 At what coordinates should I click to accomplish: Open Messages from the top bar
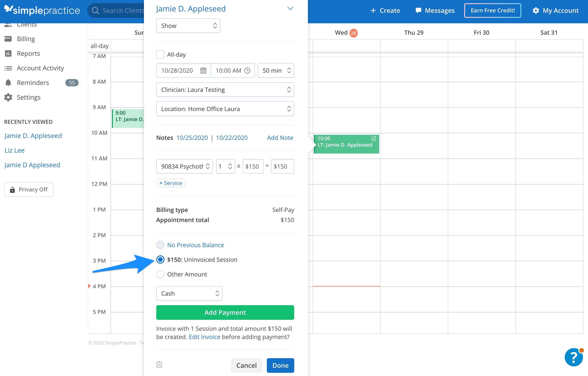pyautogui.click(x=434, y=10)
